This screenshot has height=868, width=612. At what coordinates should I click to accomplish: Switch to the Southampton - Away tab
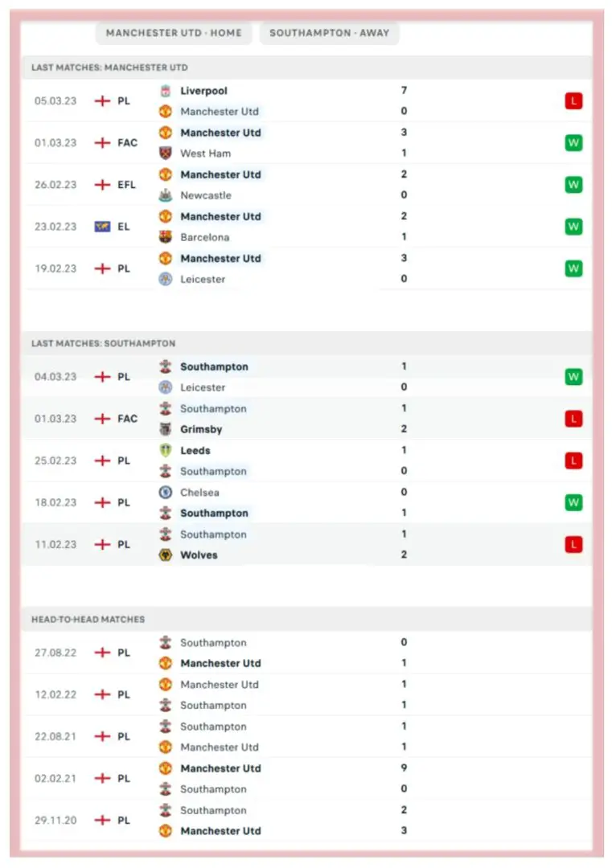329,33
